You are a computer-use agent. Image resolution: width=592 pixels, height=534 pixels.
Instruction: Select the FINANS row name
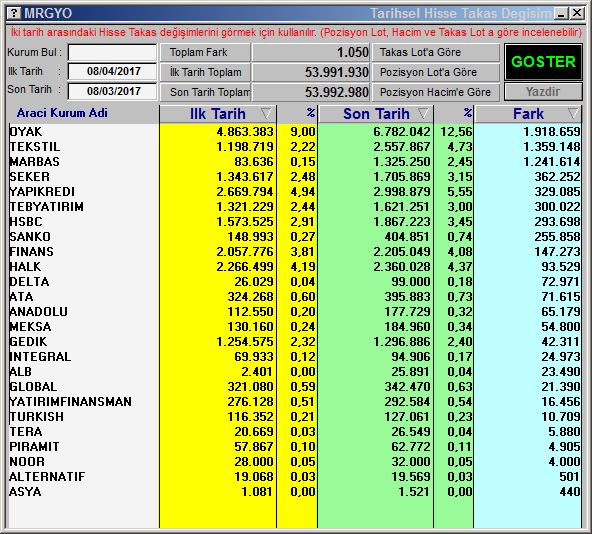coord(31,252)
